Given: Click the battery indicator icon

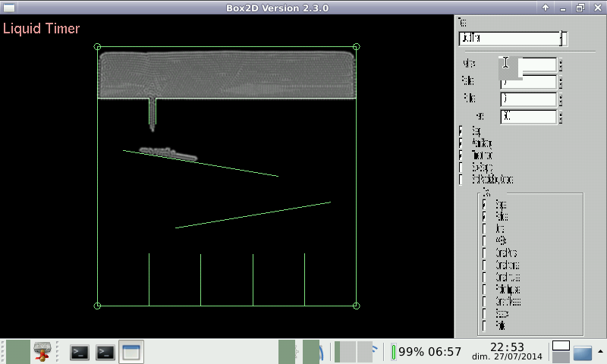Looking at the screenshot, I should point(394,352).
